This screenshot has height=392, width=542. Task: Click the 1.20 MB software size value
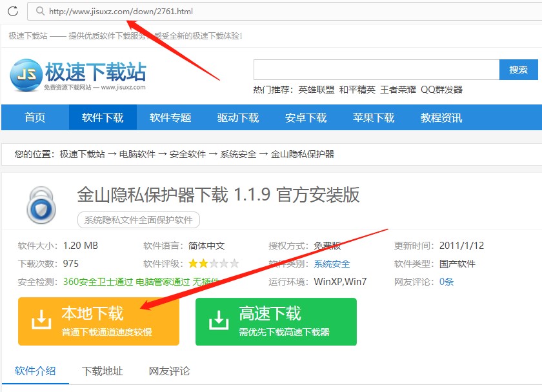click(81, 246)
